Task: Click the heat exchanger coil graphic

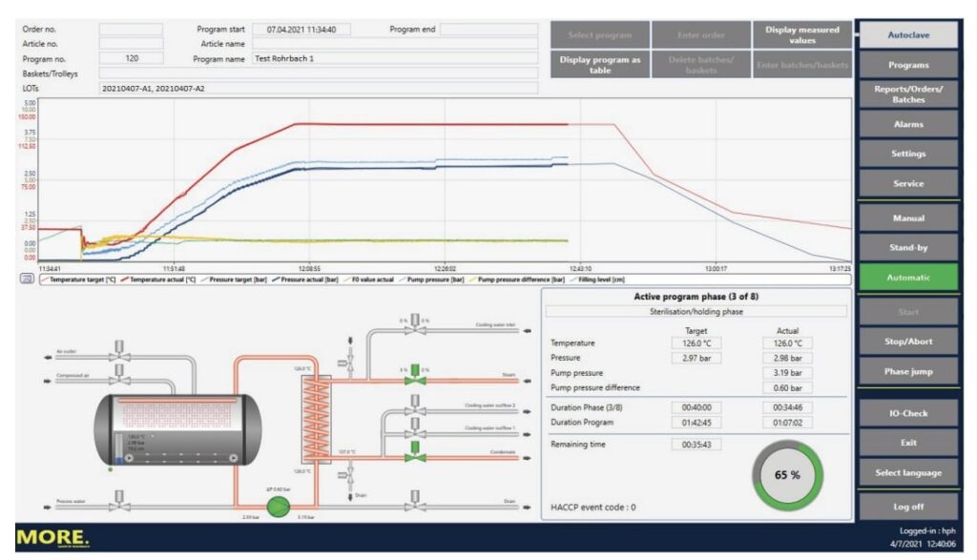Action: 316,417
